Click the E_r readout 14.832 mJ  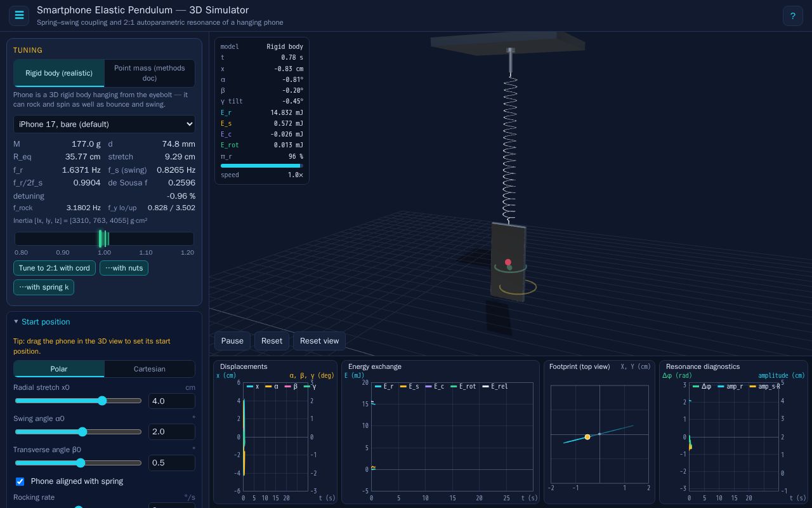tap(287, 112)
